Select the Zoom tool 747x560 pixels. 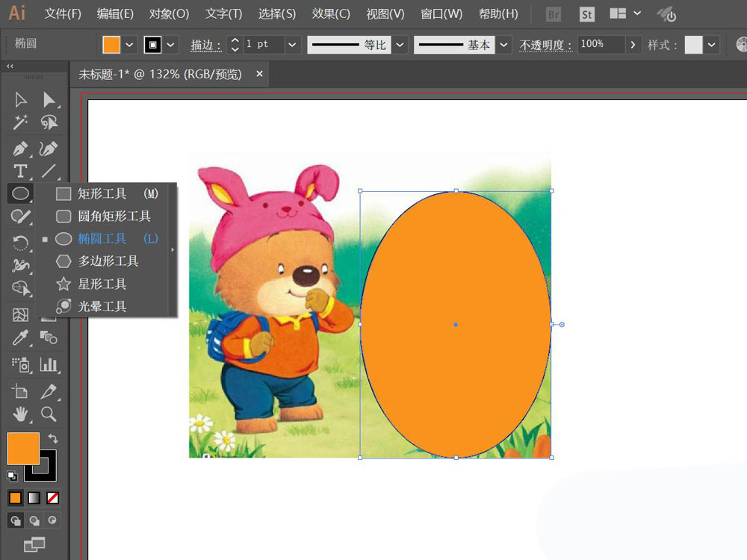point(49,414)
